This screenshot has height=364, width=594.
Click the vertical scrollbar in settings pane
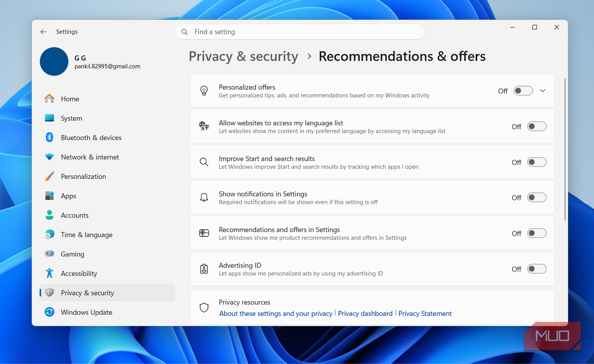[565, 149]
